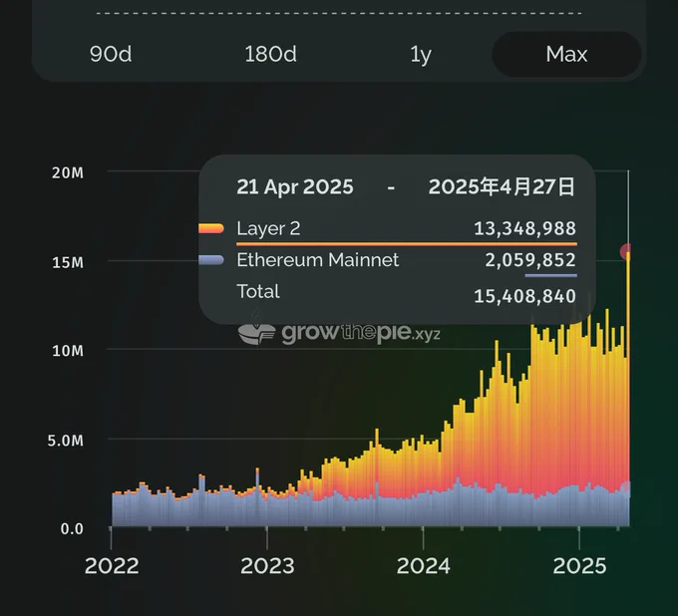This screenshot has width=678, height=616.
Task: Click the red data point marker atop latest bar
Action: pyautogui.click(x=626, y=251)
